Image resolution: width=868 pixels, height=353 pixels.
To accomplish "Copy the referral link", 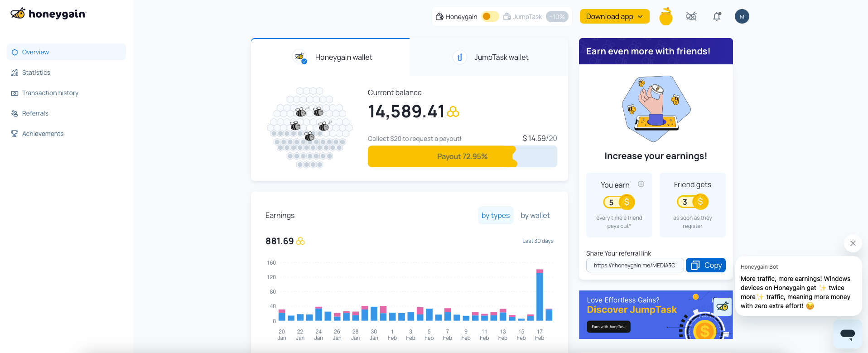I will [705, 266].
